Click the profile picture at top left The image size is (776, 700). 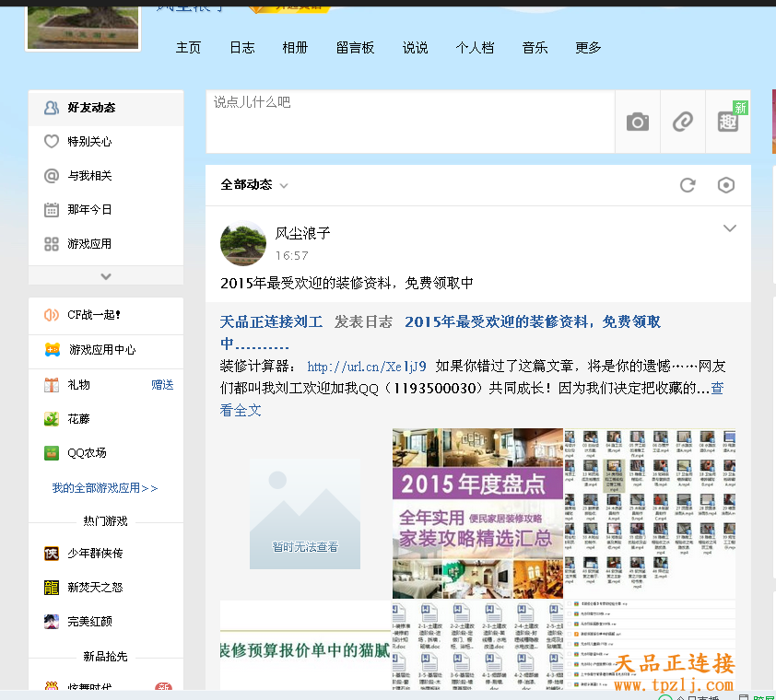(x=83, y=28)
